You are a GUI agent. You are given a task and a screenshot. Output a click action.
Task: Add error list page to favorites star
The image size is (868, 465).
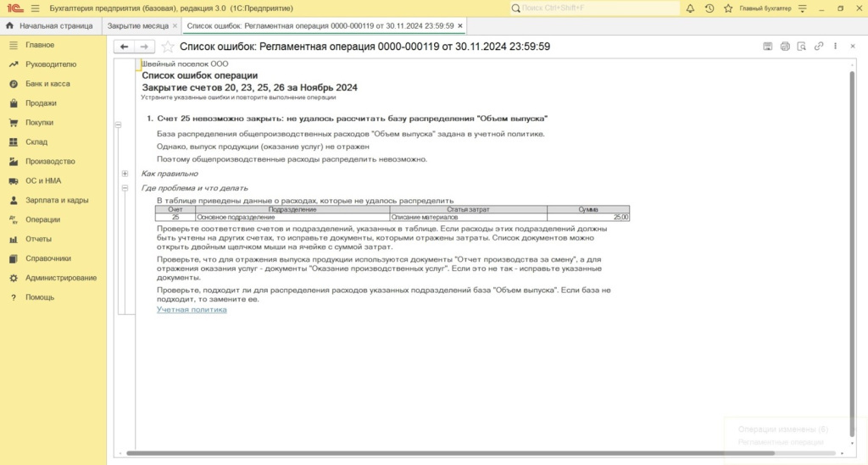167,47
